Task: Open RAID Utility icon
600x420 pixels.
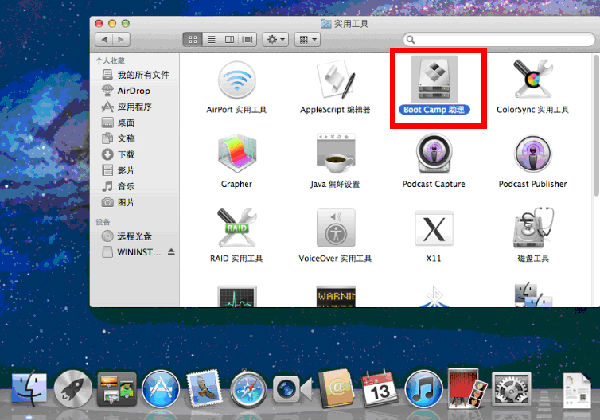Action: [236, 232]
